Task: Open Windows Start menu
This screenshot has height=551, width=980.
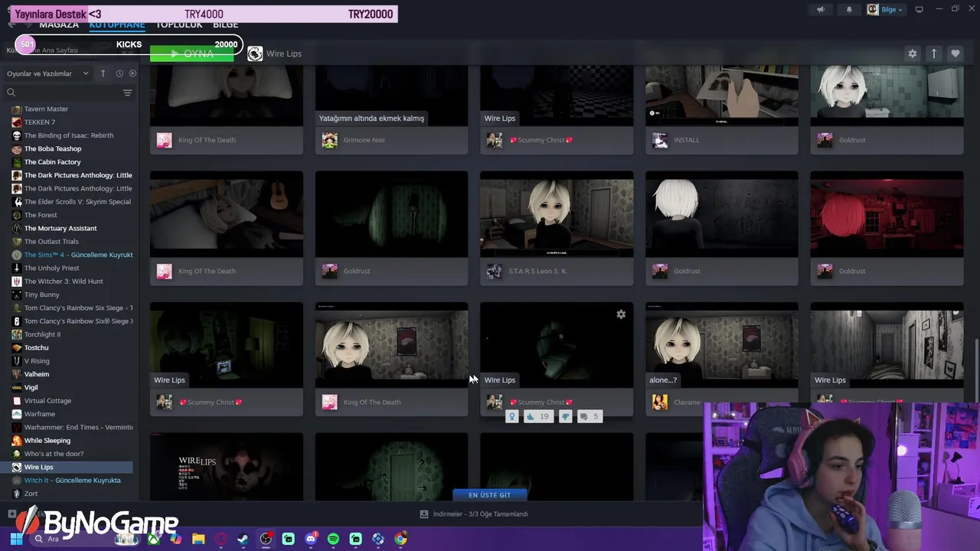Action: [x=16, y=539]
